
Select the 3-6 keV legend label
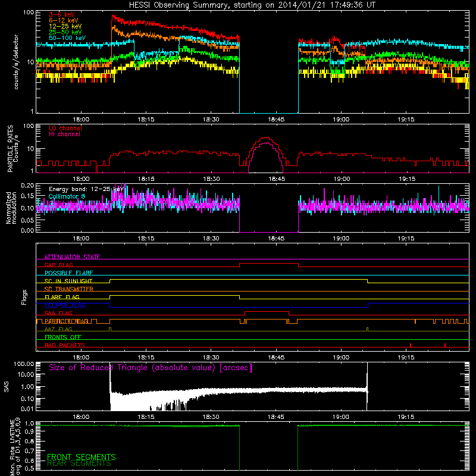point(62,14)
